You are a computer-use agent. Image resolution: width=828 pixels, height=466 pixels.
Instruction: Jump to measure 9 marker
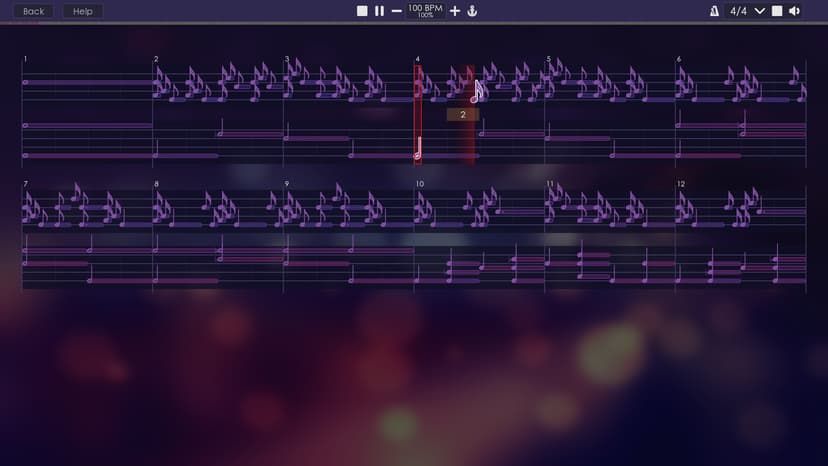coord(287,184)
